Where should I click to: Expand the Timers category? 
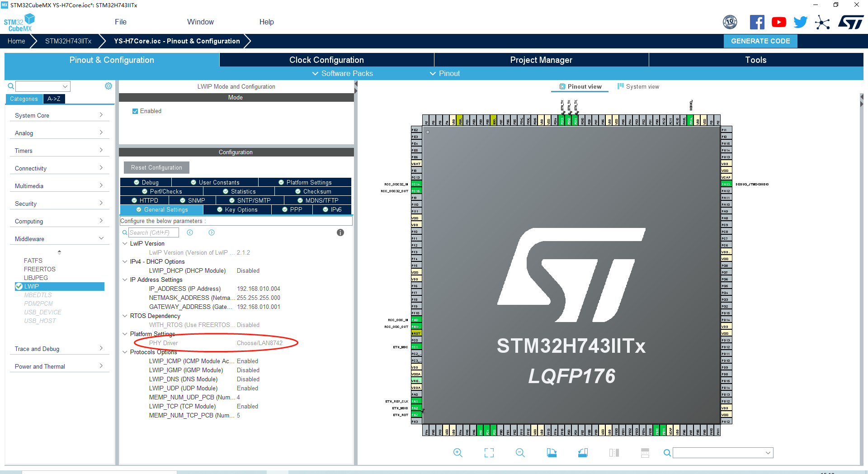pos(59,151)
